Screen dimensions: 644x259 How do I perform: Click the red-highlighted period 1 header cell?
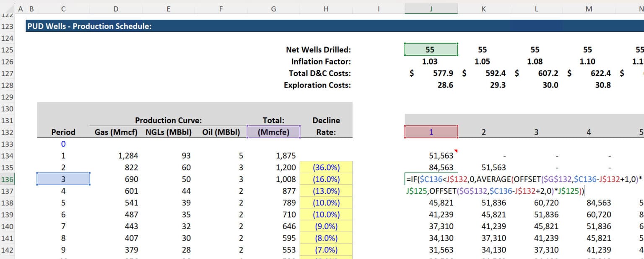pos(431,132)
